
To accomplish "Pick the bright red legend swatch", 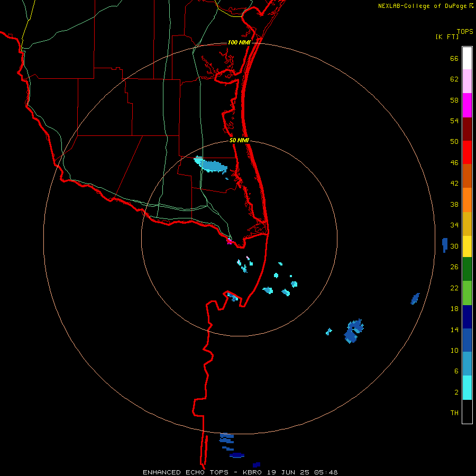I will click(467, 152).
